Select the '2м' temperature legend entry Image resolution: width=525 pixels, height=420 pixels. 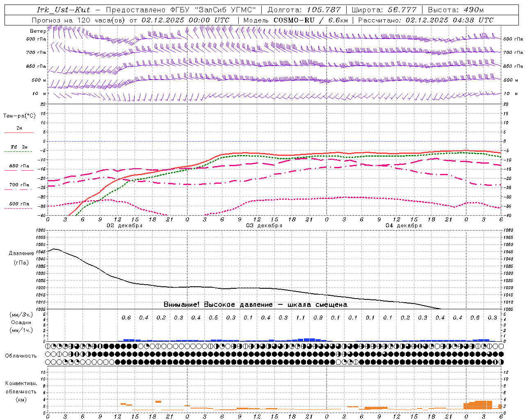click(19, 128)
